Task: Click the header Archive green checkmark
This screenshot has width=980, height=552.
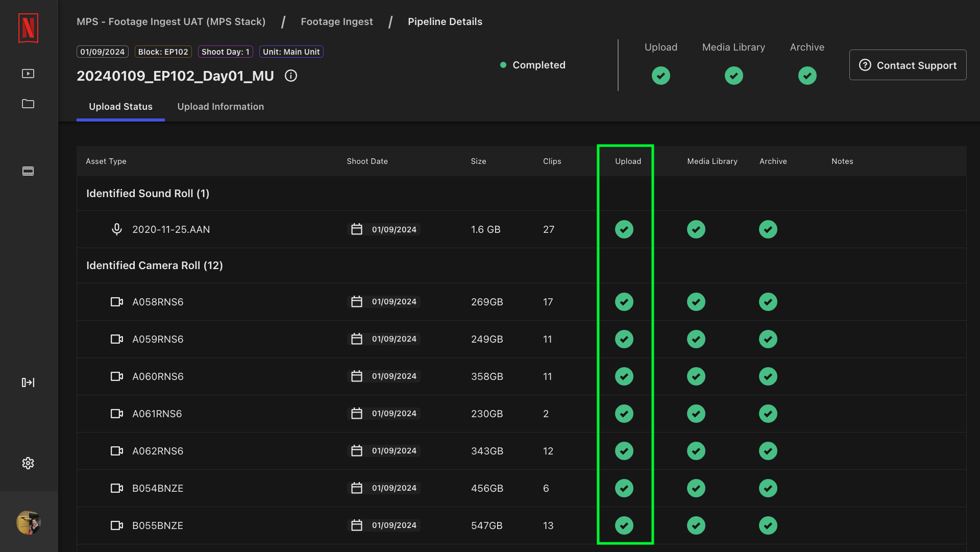Action: click(x=807, y=76)
